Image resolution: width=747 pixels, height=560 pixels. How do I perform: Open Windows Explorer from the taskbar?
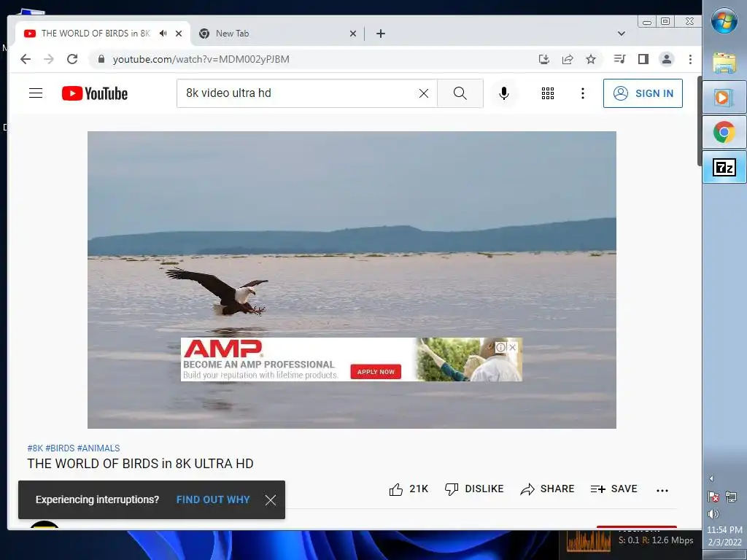(x=724, y=63)
